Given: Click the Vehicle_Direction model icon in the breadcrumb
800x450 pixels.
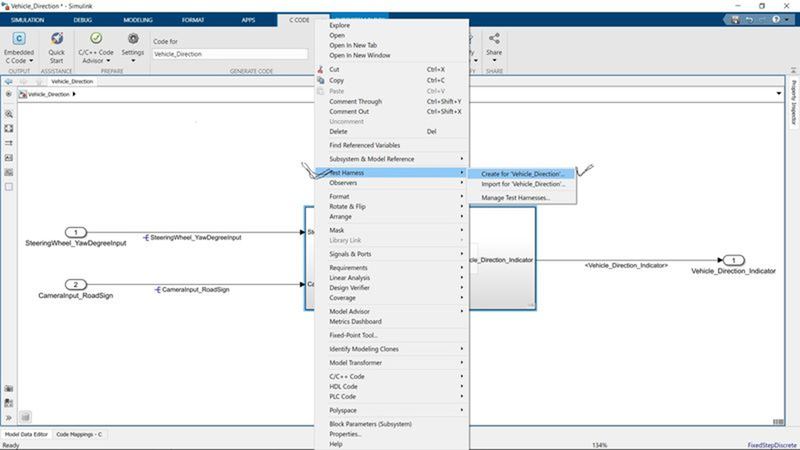Looking at the screenshot, I should click(x=22, y=94).
